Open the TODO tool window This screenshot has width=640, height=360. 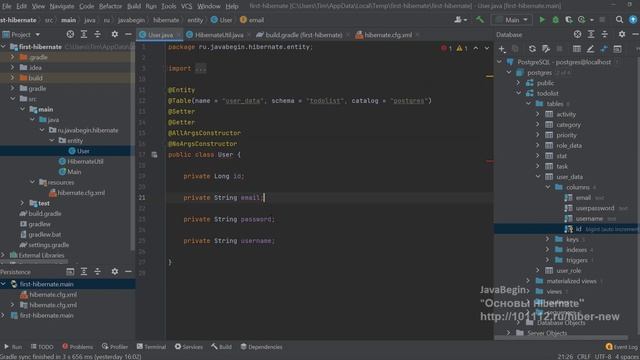42,347
